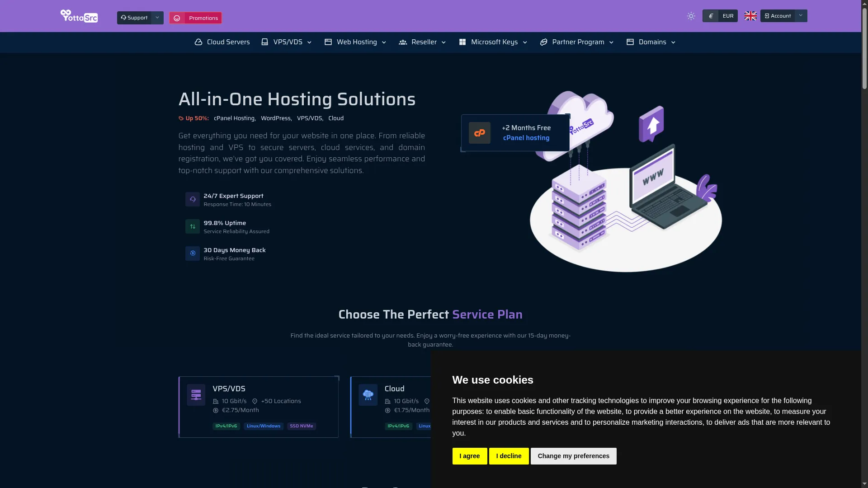Screen dimensions: 868x488
Task: Click the cPanel hosting promo link
Action: pyautogui.click(x=526, y=138)
